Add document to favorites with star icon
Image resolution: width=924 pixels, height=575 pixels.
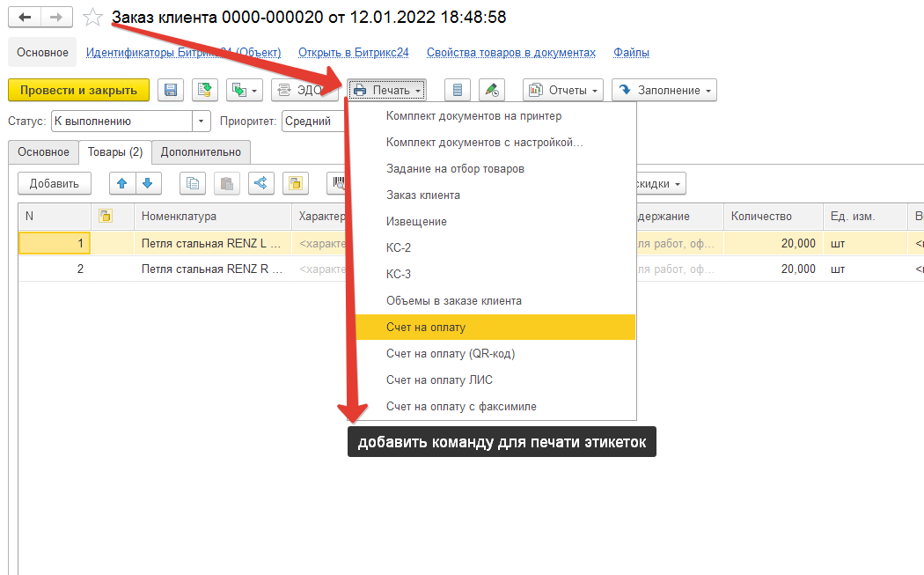coord(92,18)
